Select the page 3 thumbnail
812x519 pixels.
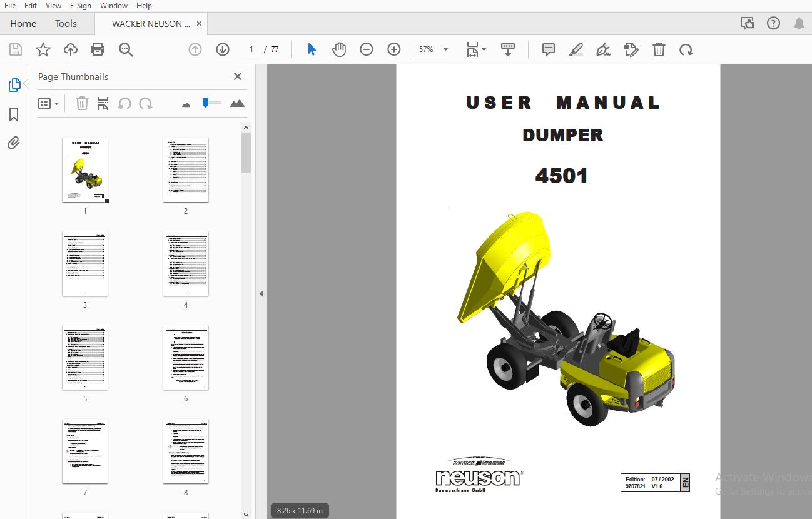coord(85,264)
